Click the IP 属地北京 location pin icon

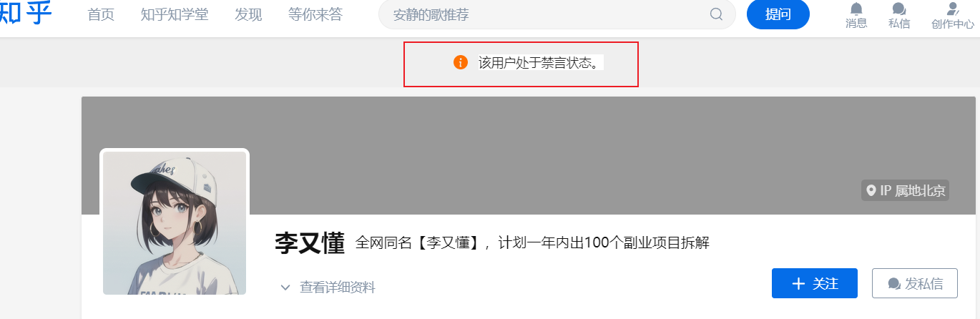coord(871,190)
